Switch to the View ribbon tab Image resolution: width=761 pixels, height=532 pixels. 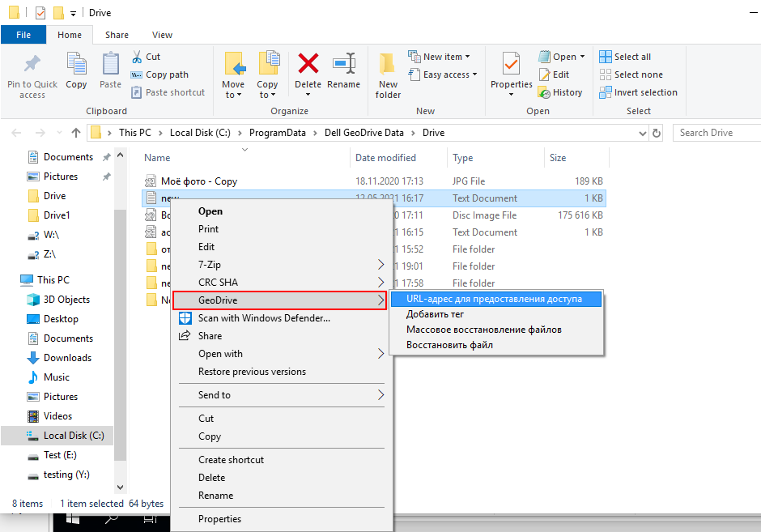tap(162, 35)
